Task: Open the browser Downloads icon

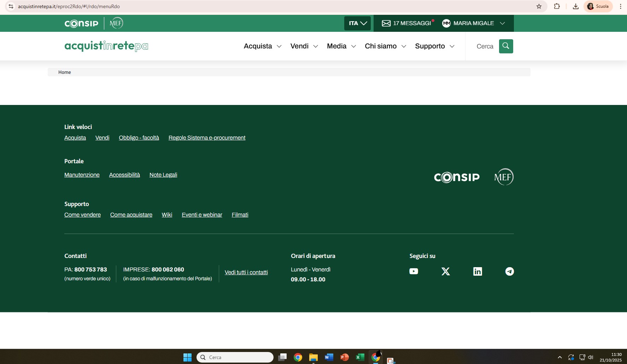Action: (x=575, y=6)
